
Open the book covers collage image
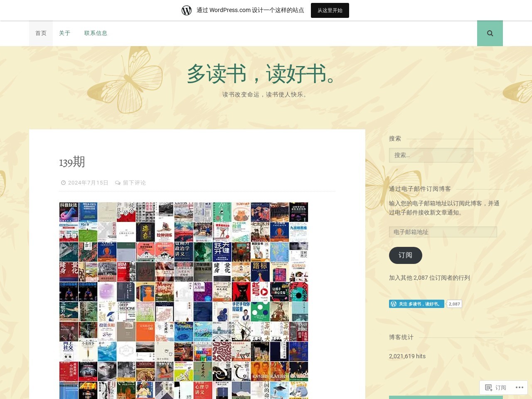tap(184, 300)
